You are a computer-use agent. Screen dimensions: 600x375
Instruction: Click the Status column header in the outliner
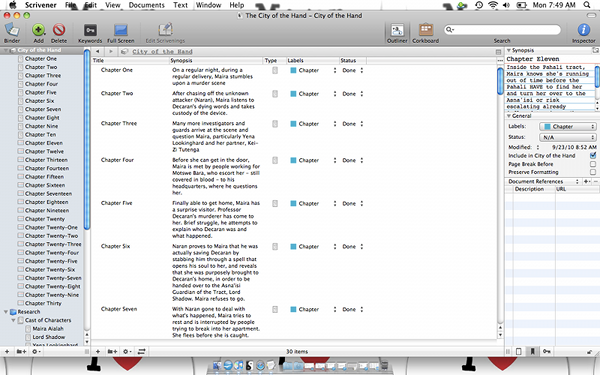[353, 60]
